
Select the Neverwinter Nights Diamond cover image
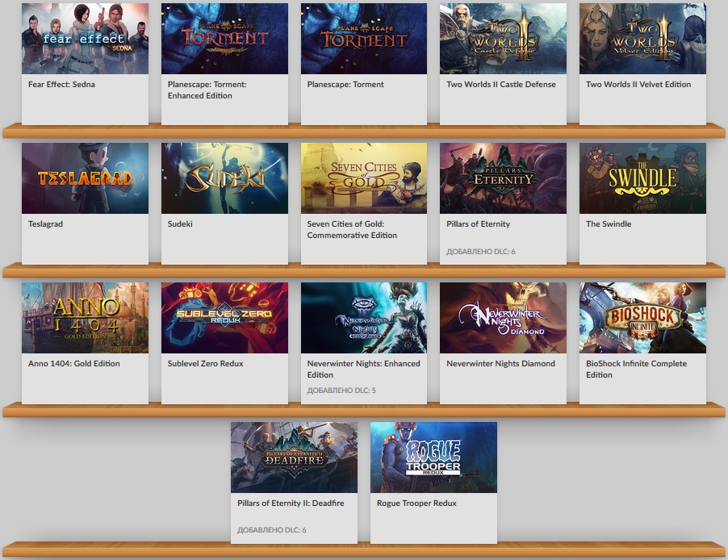click(x=504, y=318)
